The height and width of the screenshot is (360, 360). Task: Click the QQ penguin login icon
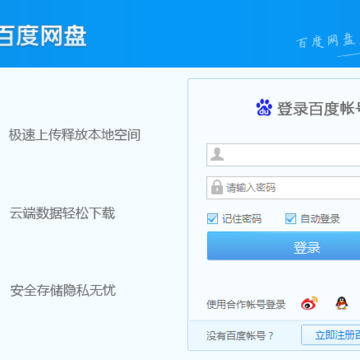(x=342, y=303)
